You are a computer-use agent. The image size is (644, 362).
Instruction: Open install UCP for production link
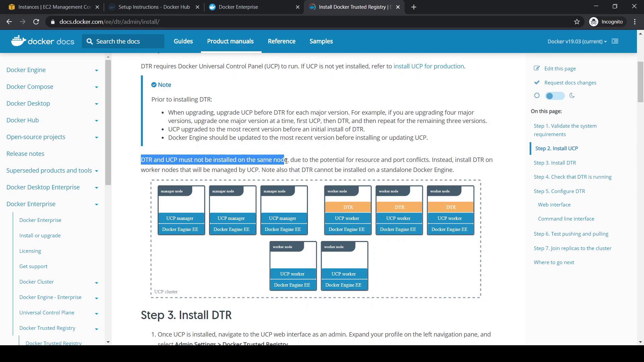(x=428, y=66)
